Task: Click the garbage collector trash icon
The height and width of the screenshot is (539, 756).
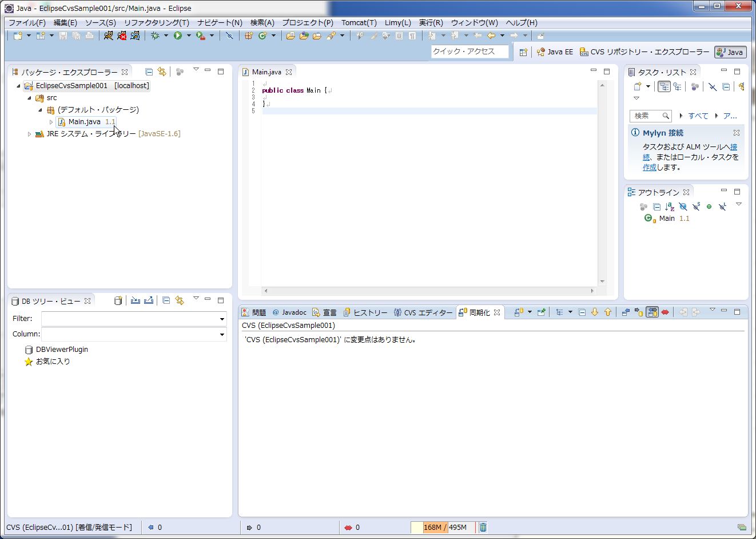Action: [483, 527]
